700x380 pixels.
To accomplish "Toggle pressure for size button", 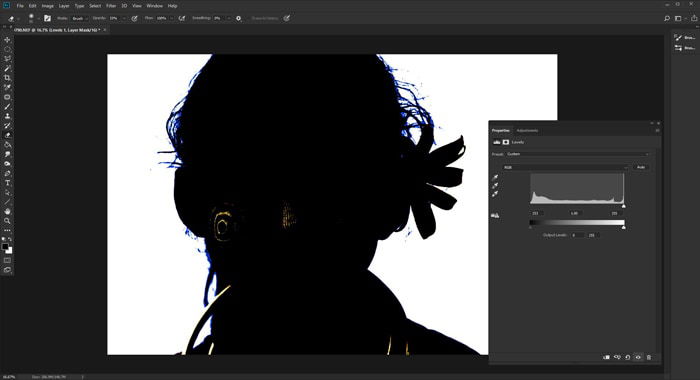I will 287,18.
